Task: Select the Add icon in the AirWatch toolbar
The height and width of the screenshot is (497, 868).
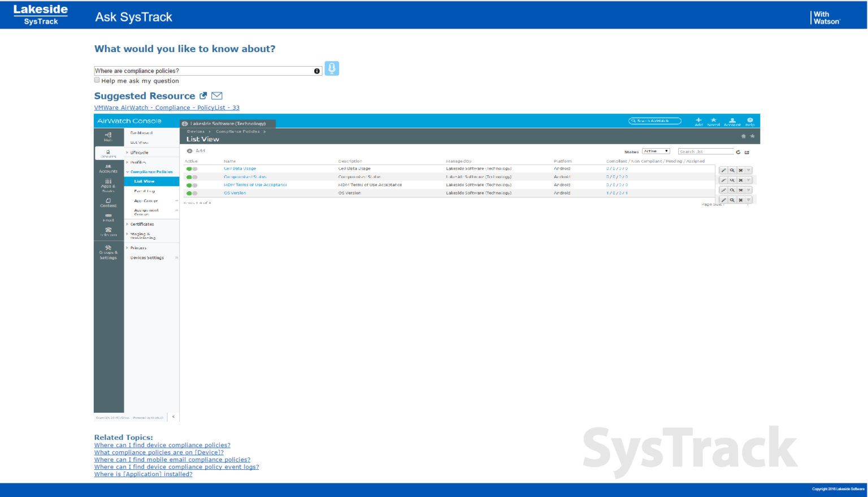Action: click(x=698, y=120)
